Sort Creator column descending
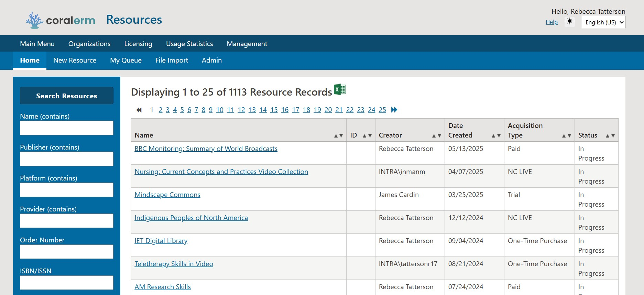The image size is (644, 295). pos(439,136)
